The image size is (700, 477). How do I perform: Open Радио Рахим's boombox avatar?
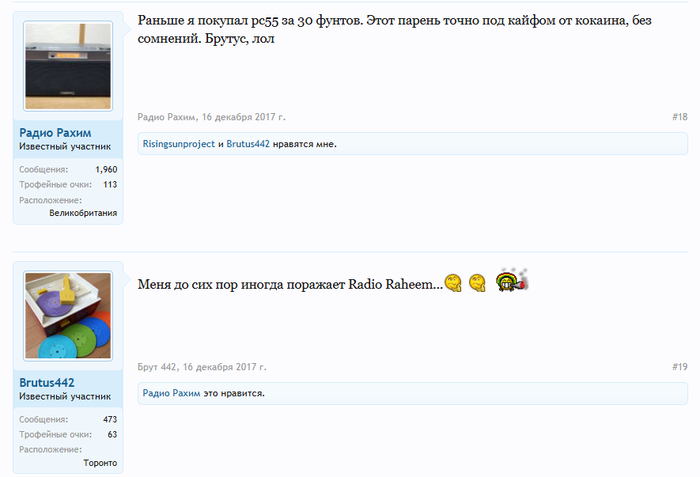click(x=68, y=67)
